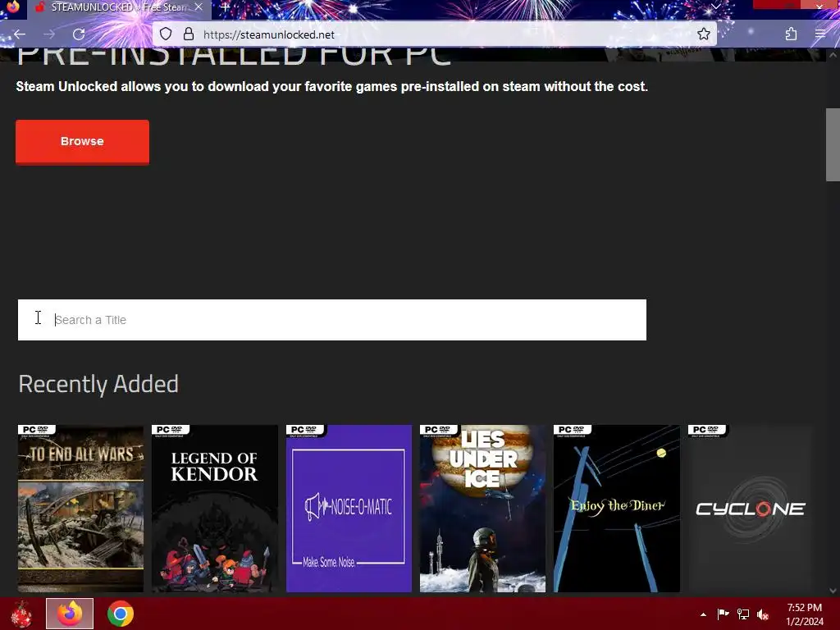The height and width of the screenshot is (630, 840).
Task: Reload the steamunlocked.net page
Action: (x=79, y=34)
